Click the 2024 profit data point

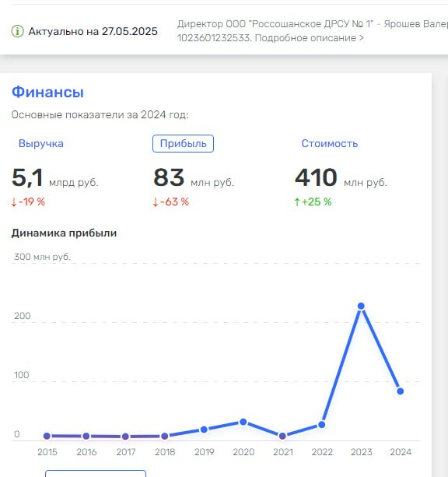[401, 391]
